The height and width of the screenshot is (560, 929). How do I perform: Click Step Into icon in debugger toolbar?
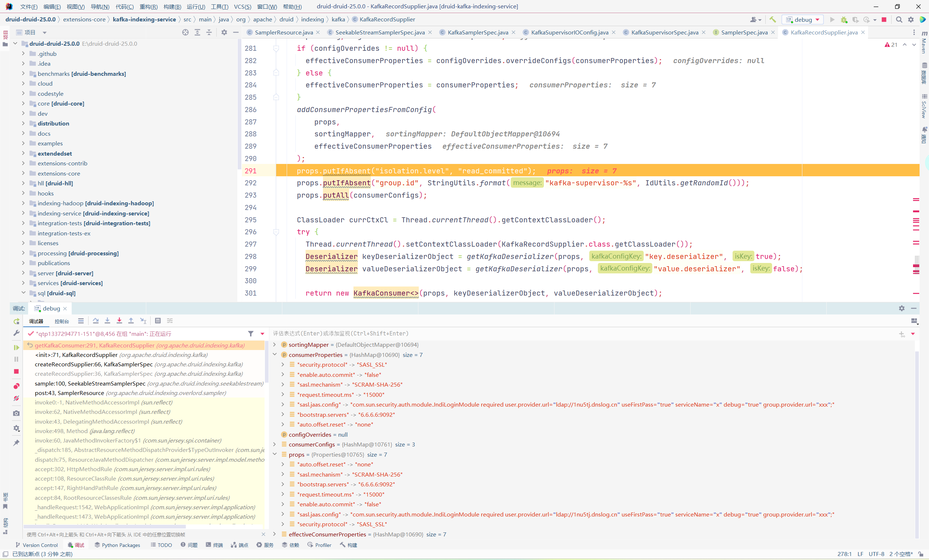click(107, 321)
